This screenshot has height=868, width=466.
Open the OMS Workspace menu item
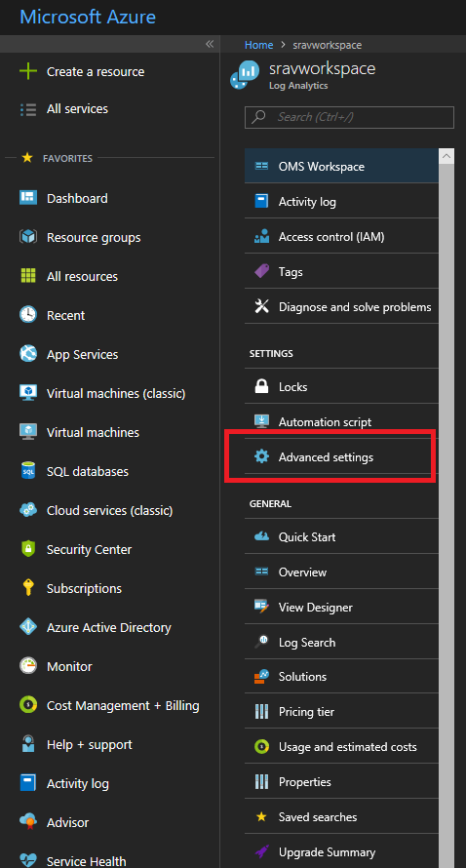(x=341, y=166)
